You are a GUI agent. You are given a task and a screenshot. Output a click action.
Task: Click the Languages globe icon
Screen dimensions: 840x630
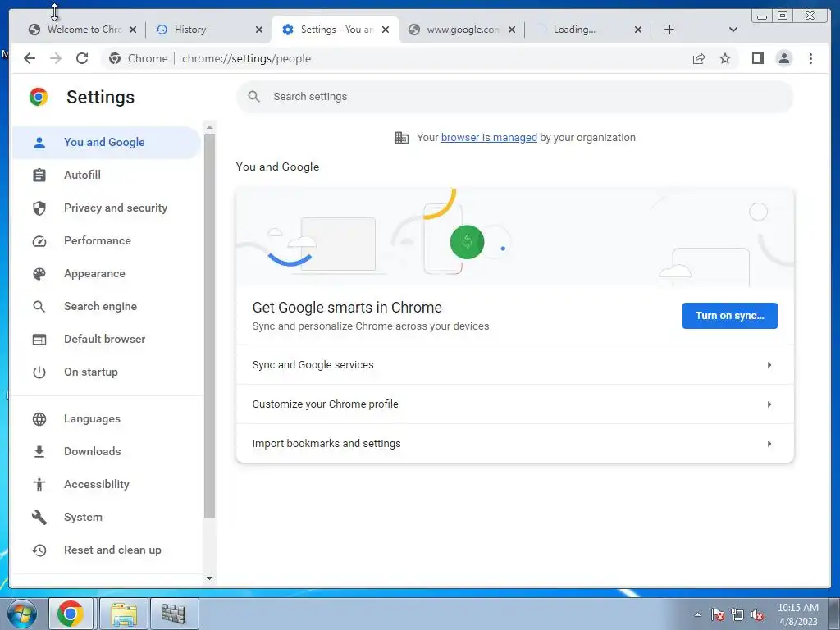point(39,419)
